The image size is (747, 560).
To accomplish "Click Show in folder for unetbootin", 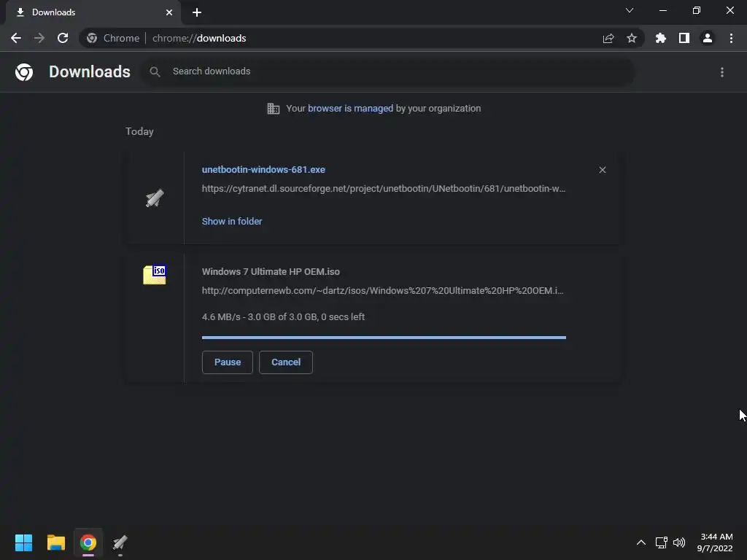I will [232, 222].
